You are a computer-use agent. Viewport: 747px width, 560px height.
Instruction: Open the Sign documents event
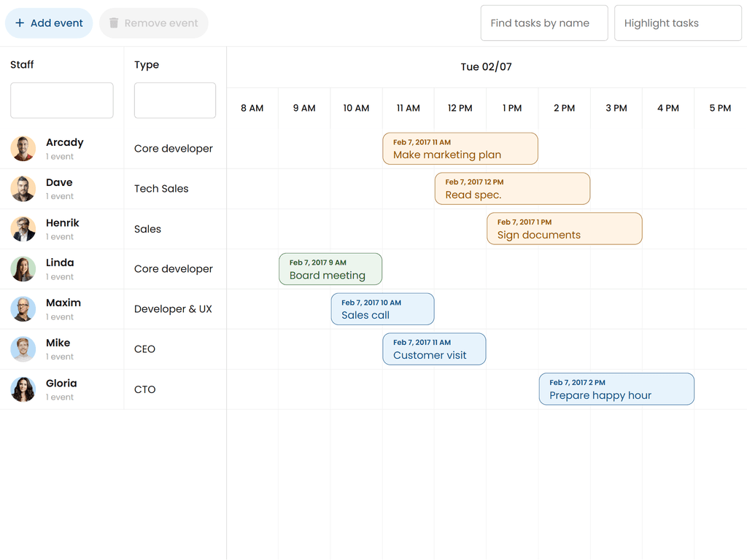[564, 229]
